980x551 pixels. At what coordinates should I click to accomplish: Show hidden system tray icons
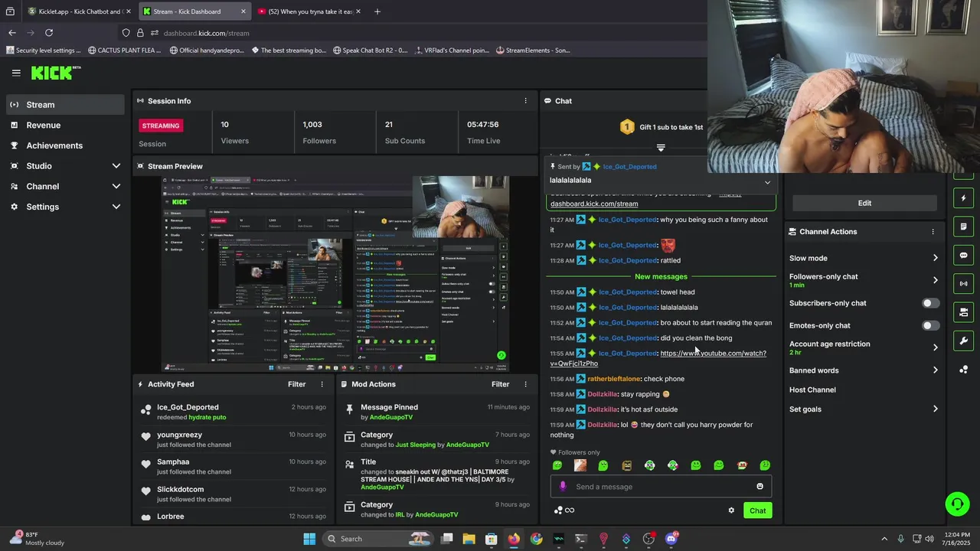click(x=884, y=539)
